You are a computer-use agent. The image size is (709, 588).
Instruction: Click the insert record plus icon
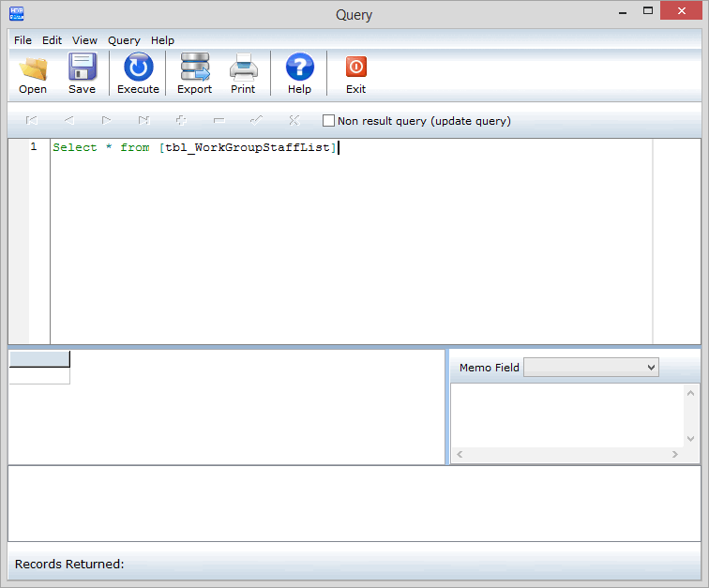181,121
